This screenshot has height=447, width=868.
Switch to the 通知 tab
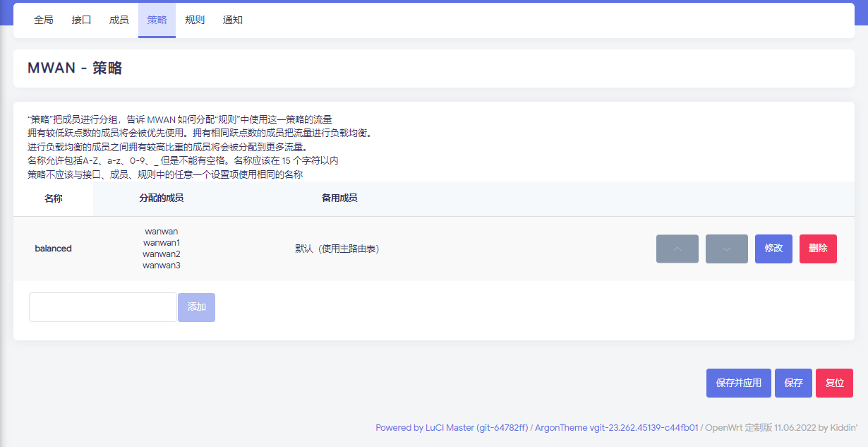pos(233,20)
